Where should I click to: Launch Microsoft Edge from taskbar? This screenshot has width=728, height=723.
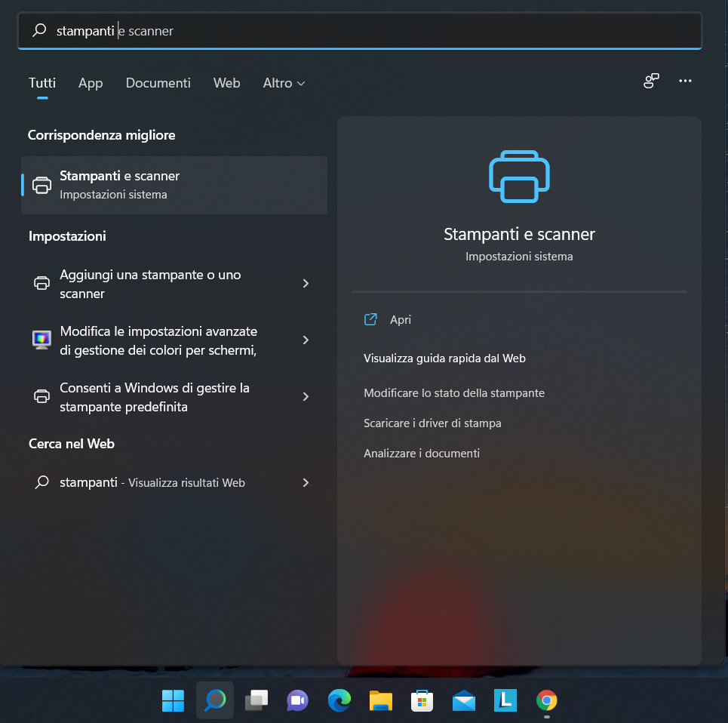[339, 700]
